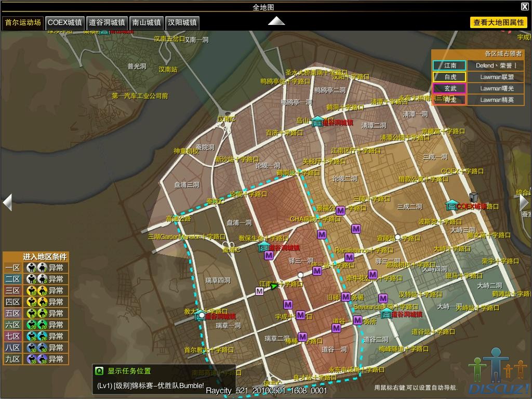
Task: Switch to the 首尔运动场 tab
Action: [23, 23]
